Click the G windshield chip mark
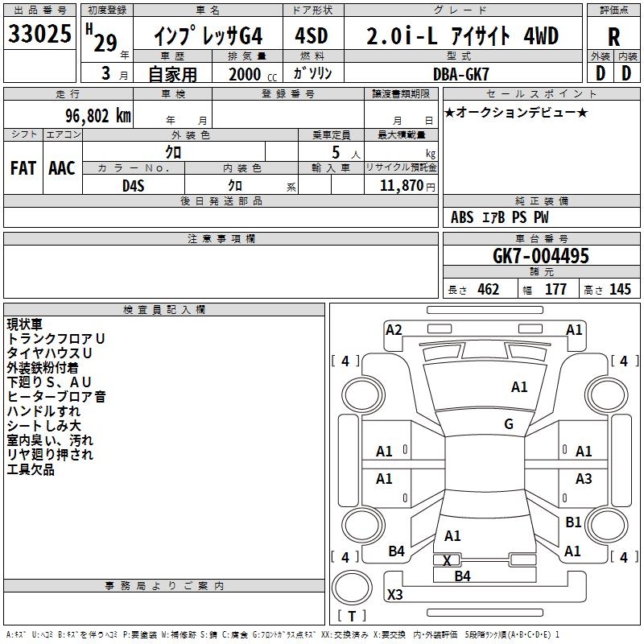 tap(509, 423)
